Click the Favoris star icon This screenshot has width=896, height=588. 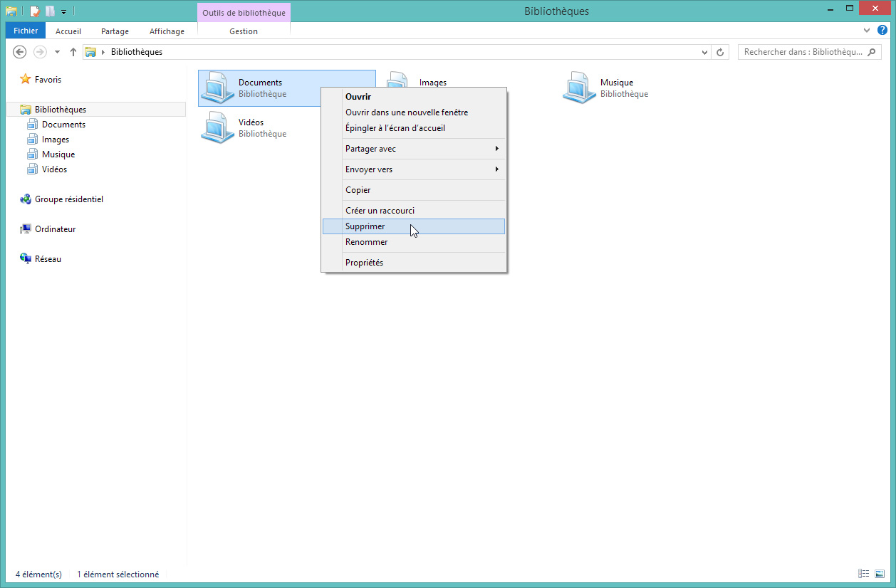pyautogui.click(x=26, y=80)
